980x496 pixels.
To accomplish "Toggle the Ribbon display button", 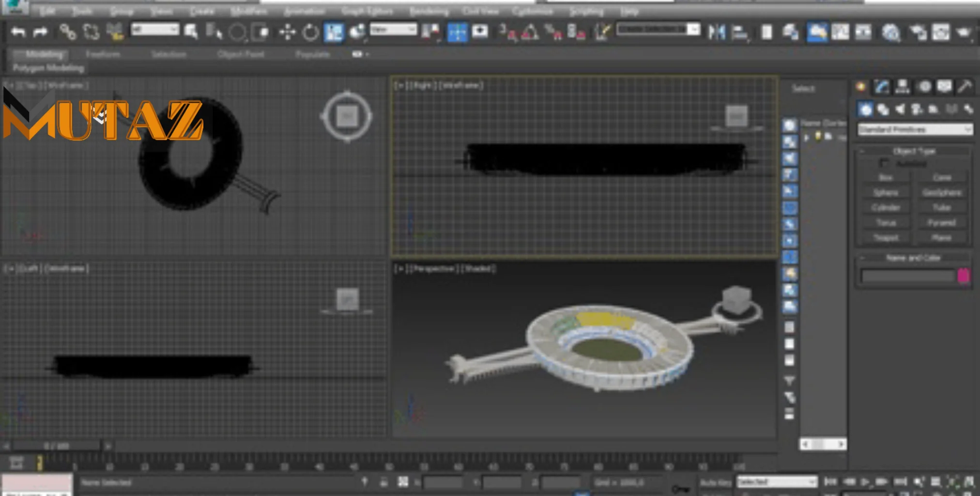I will [817, 32].
